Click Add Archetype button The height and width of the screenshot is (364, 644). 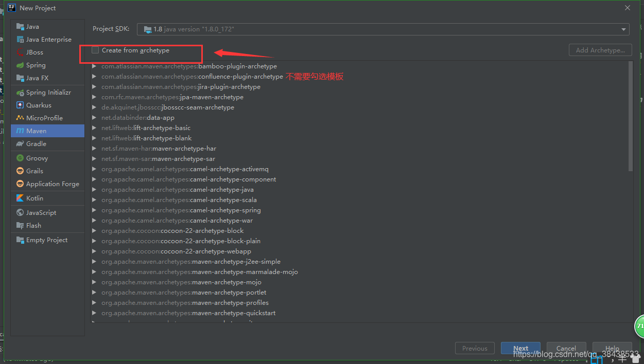click(600, 50)
